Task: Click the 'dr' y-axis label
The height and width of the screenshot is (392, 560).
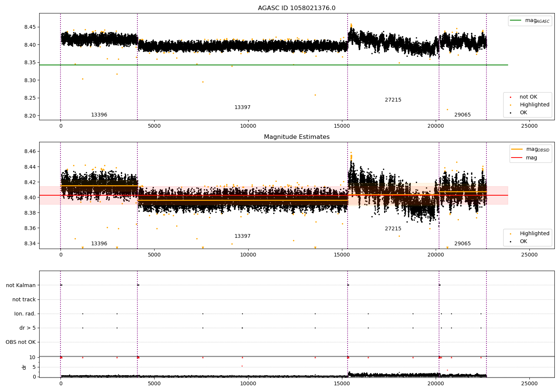Action: point(24,367)
